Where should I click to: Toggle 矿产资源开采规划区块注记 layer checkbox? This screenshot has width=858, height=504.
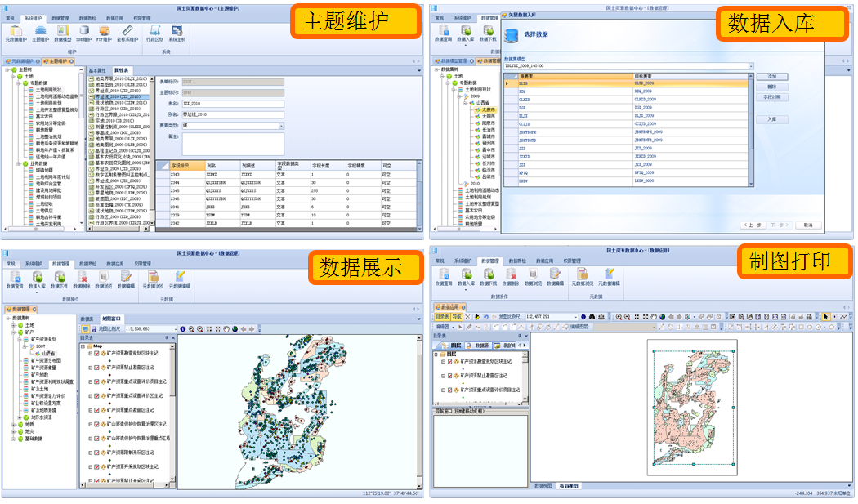click(x=96, y=466)
